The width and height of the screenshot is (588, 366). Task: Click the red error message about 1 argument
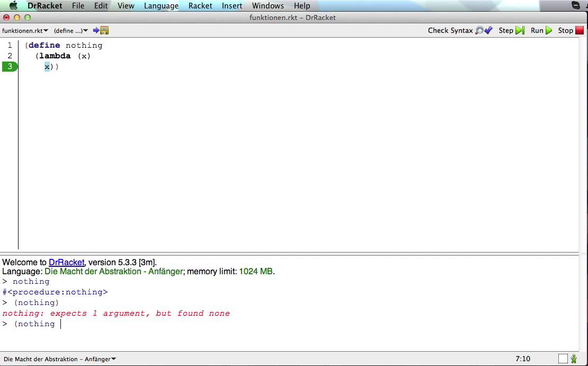coord(116,313)
